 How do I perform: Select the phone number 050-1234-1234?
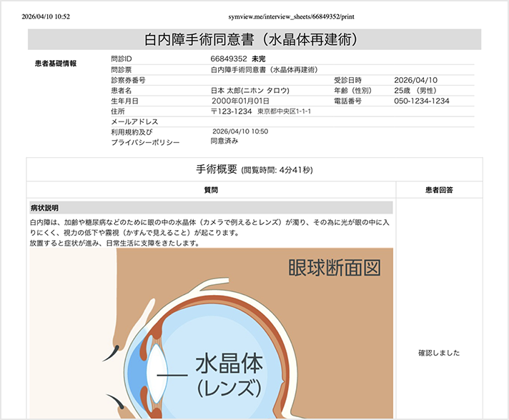click(x=422, y=101)
